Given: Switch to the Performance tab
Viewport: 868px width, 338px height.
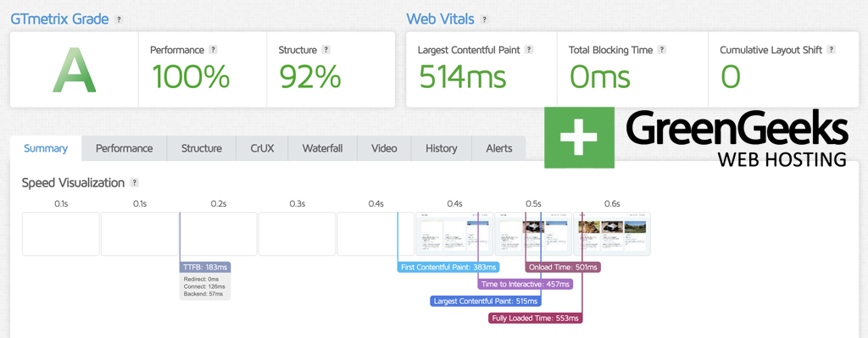Looking at the screenshot, I should (124, 148).
